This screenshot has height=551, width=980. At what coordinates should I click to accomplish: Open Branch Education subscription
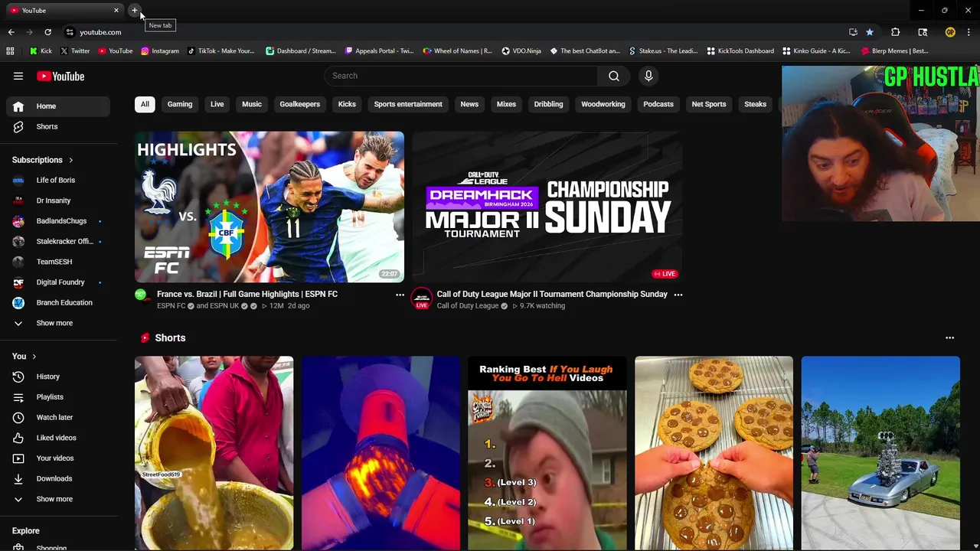(58, 302)
